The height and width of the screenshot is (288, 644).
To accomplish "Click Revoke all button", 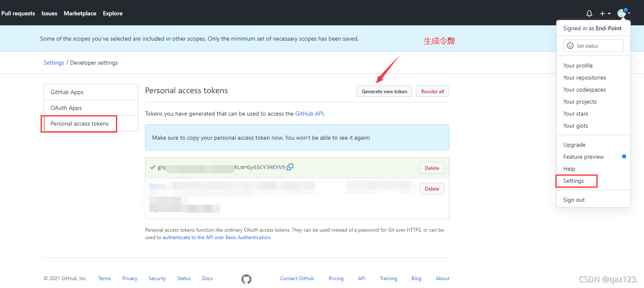I will [432, 91].
